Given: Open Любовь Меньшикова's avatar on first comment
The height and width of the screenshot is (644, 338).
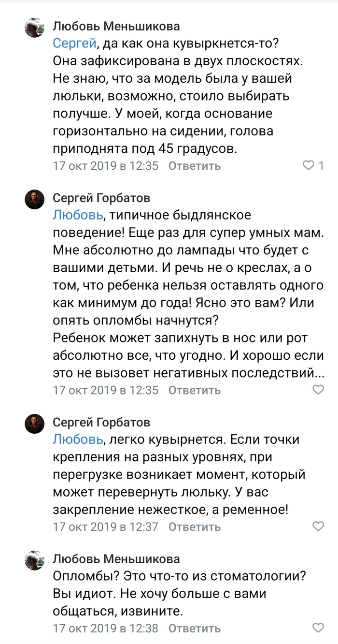Looking at the screenshot, I should click(35, 28).
